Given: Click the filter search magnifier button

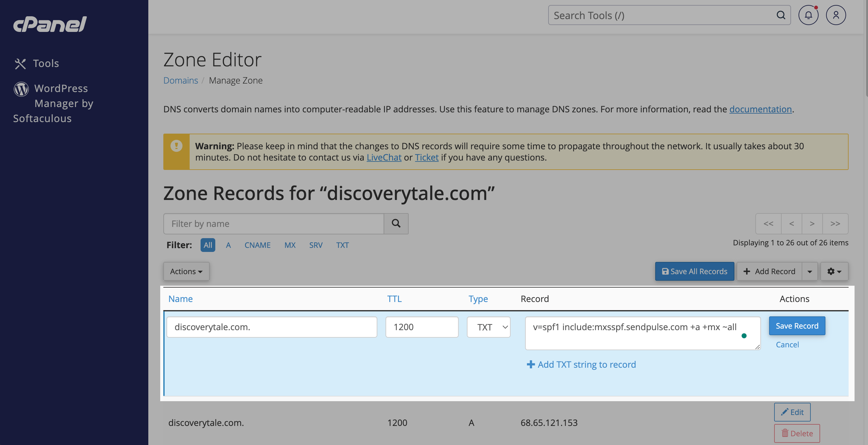Looking at the screenshot, I should click(396, 223).
